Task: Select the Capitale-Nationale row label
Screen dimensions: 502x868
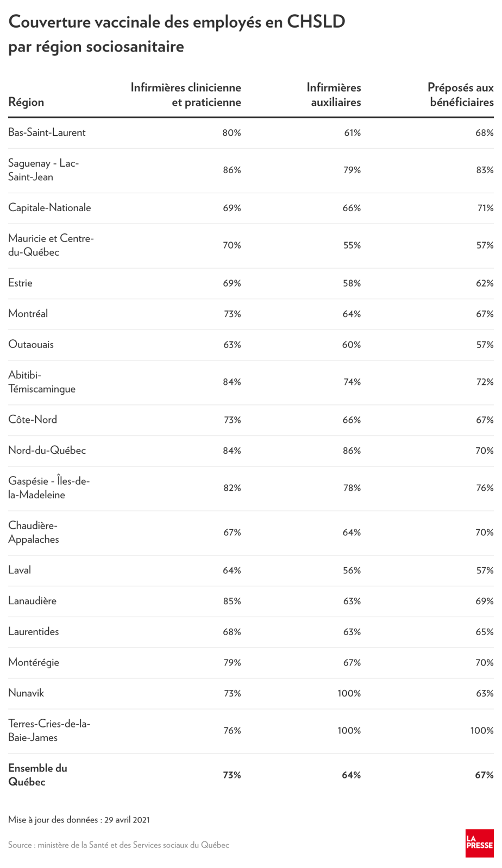Action: [x=49, y=208]
